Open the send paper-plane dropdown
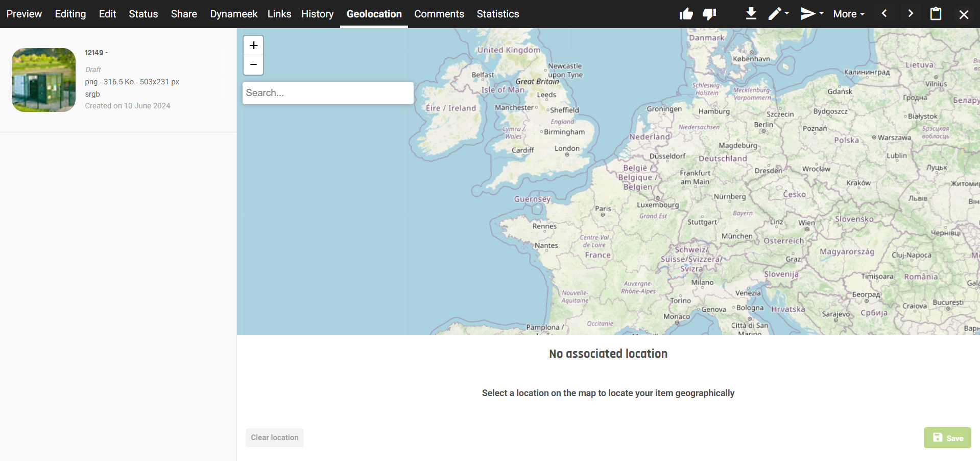This screenshot has height=461, width=980. point(811,14)
